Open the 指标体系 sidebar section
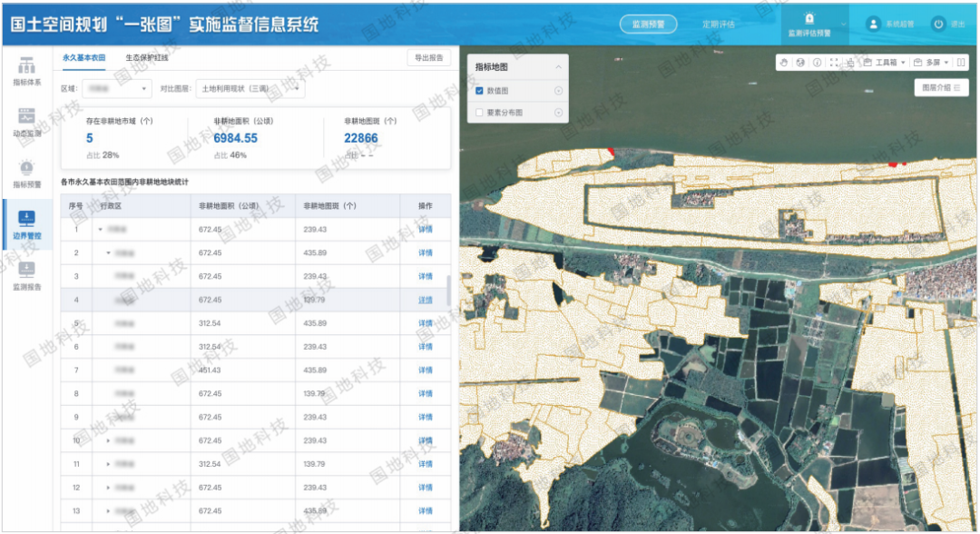The image size is (980, 534). 27,71
